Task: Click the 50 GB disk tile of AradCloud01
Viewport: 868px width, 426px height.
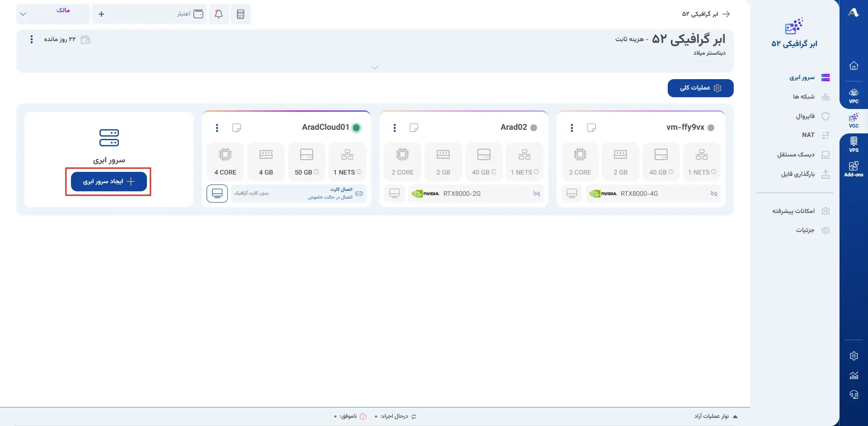Action: pos(307,161)
